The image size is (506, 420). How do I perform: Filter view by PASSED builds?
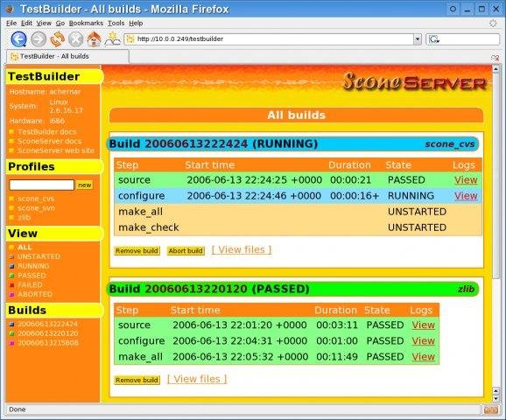coord(32,275)
